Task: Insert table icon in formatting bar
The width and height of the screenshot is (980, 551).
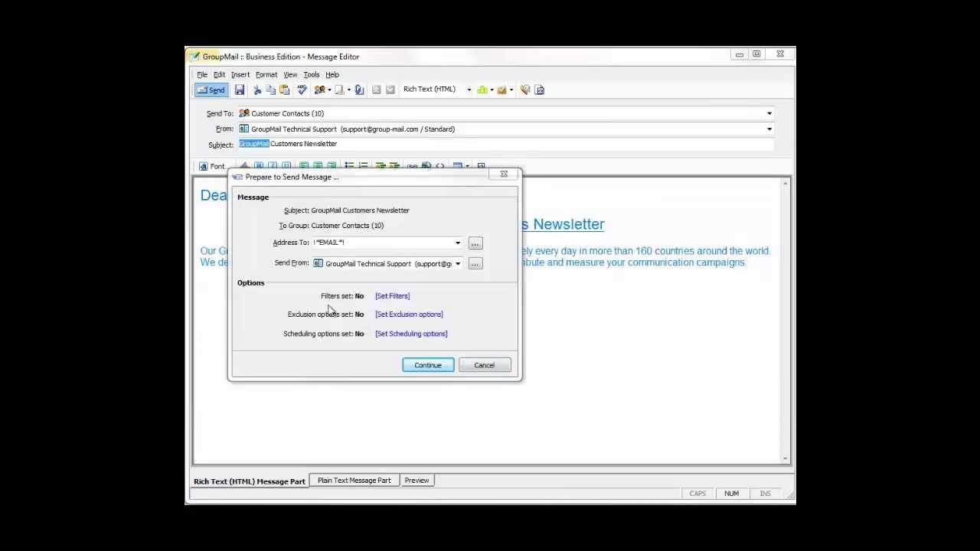Action: (457, 165)
